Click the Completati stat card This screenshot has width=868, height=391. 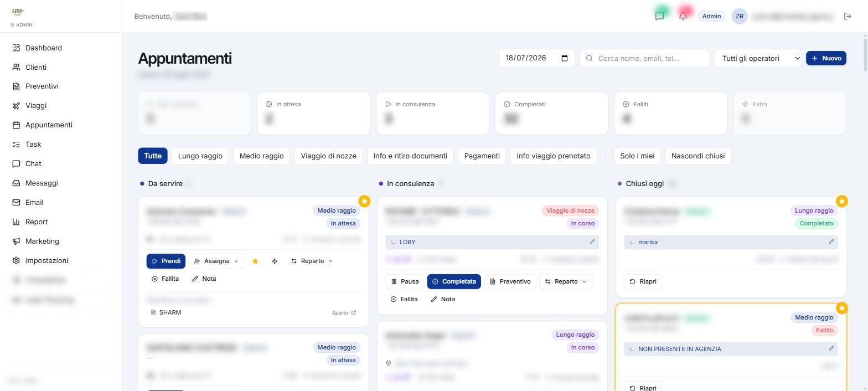551,114
